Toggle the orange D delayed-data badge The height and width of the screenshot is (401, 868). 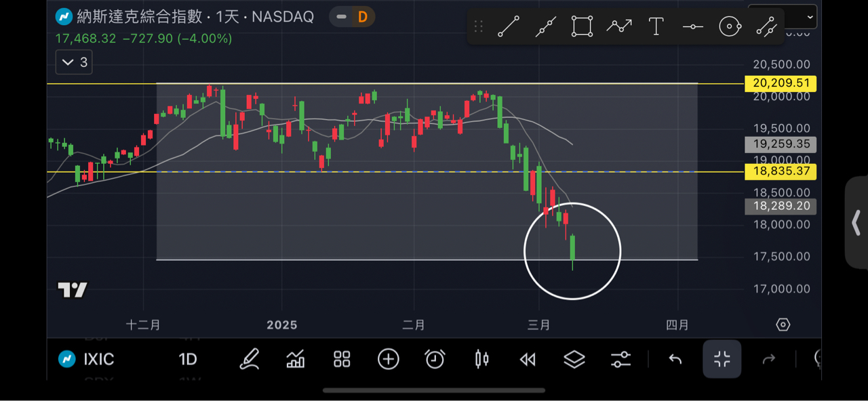362,16
